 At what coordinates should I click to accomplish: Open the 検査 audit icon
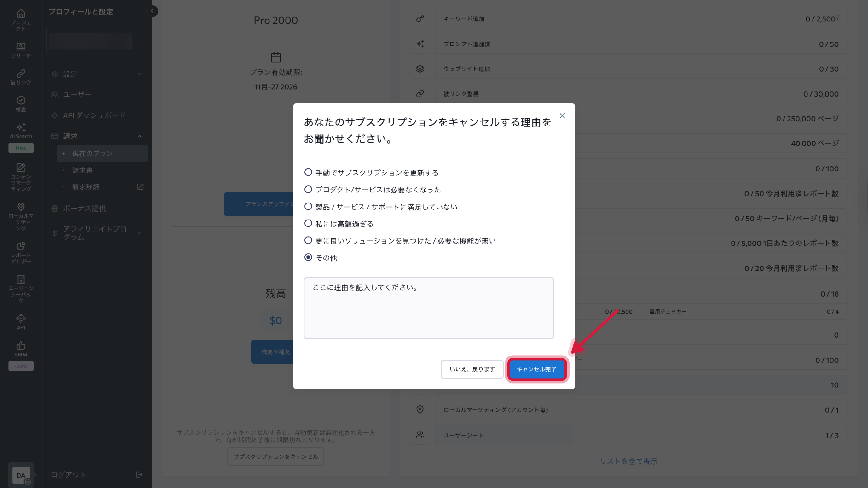pyautogui.click(x=21, y=101)
